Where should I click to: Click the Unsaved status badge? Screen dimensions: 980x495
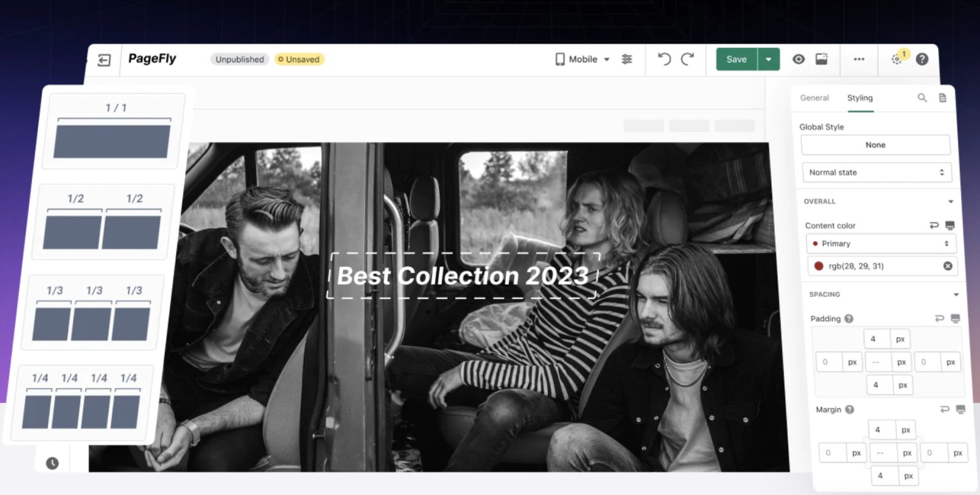[x=299, y=59]
